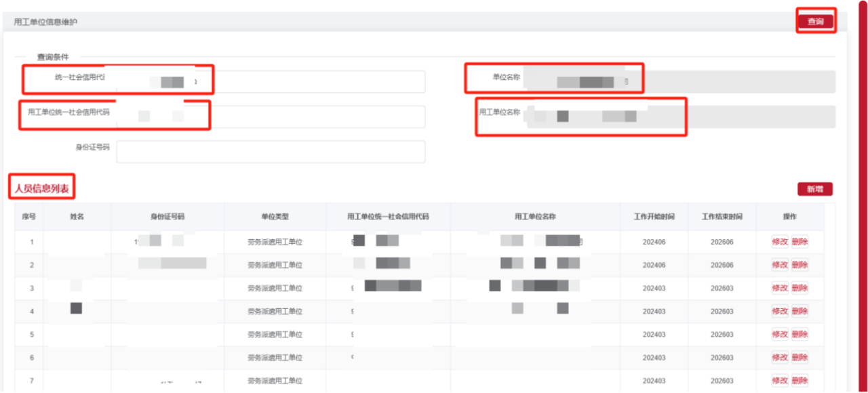Click 修改 in row 2
This screenshot has width=868, height=393.
point(780,265)
